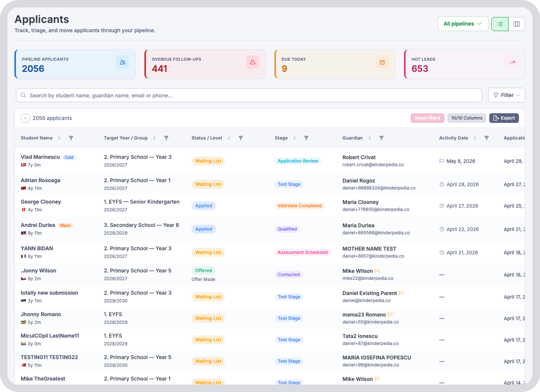Click the flag icon beside May 8, 2026
Viewport: 540px width, 392px height.
(442, 161)
